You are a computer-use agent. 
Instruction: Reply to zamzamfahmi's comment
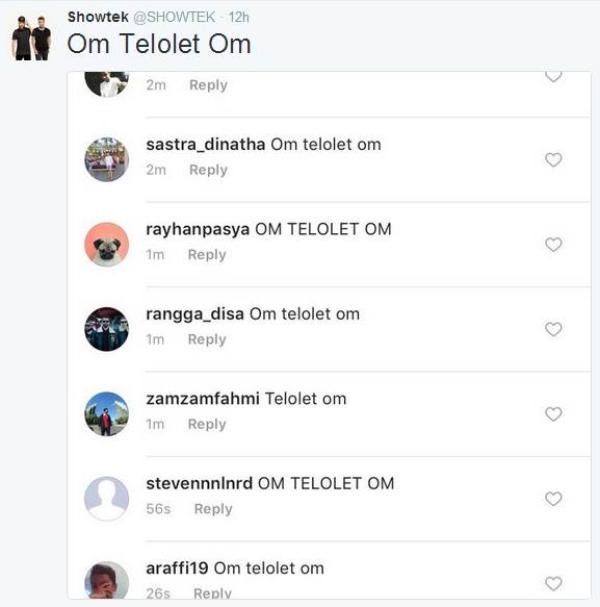[207, 424]
